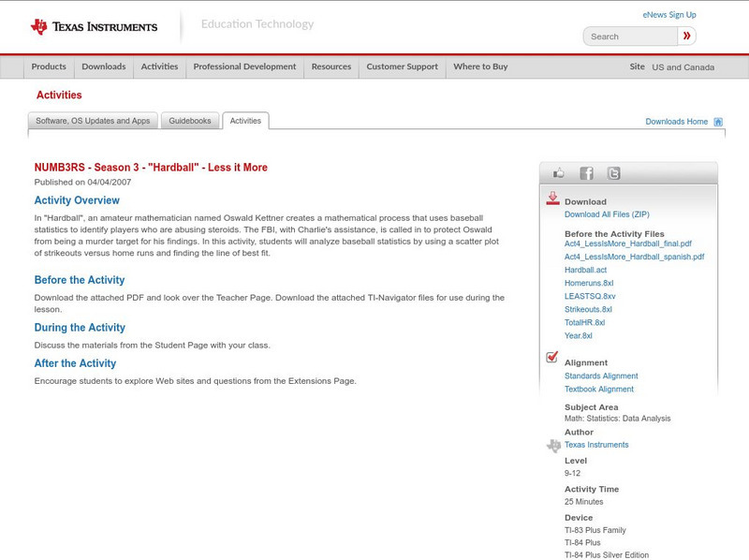This screenshot has height=560, width=749.
Task: Switch to Software, OS Updates and Apps tab
Action: tap(93, 121)
